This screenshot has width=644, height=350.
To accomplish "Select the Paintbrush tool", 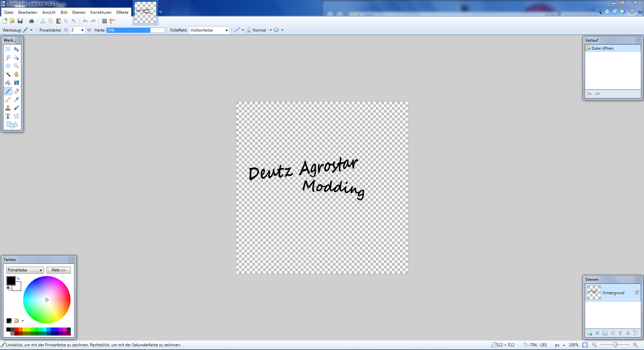I will pyautogui.click(x=8, y=91).
